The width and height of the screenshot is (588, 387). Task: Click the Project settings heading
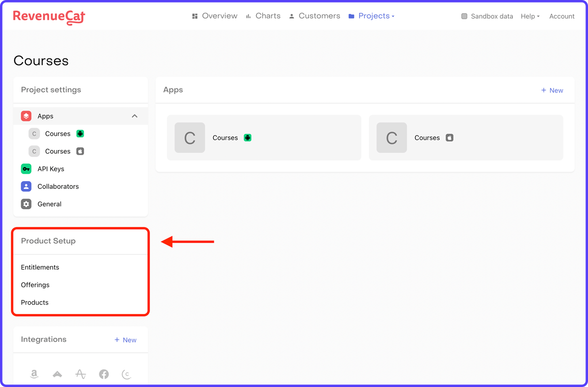click(x=51, y=90)
